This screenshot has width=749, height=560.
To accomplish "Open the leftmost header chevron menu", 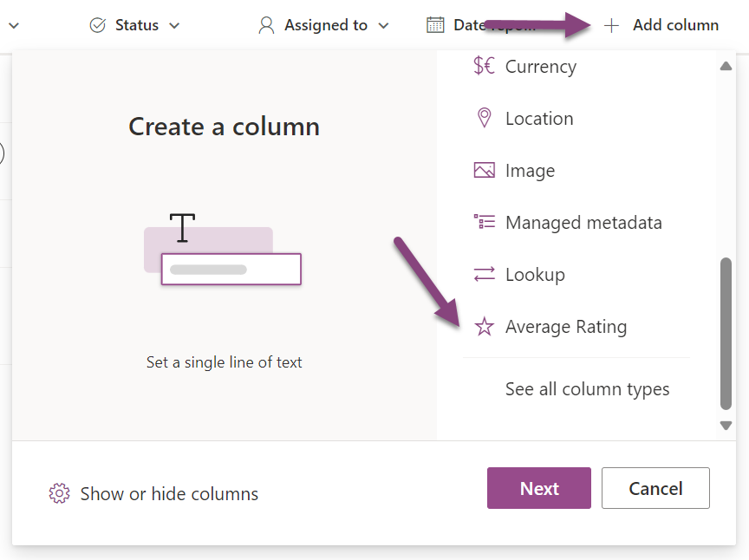I will 12,24.
